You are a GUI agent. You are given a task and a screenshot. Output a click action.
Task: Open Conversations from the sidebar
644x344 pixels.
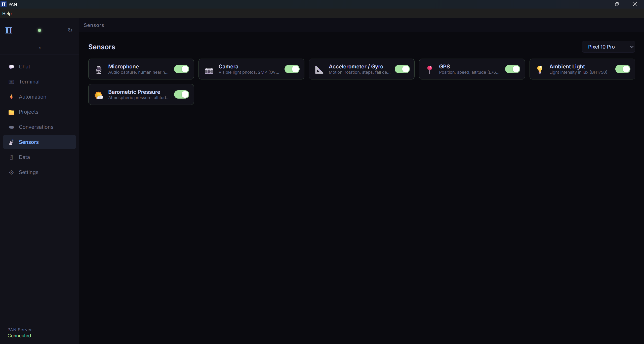tap(36, 127)
